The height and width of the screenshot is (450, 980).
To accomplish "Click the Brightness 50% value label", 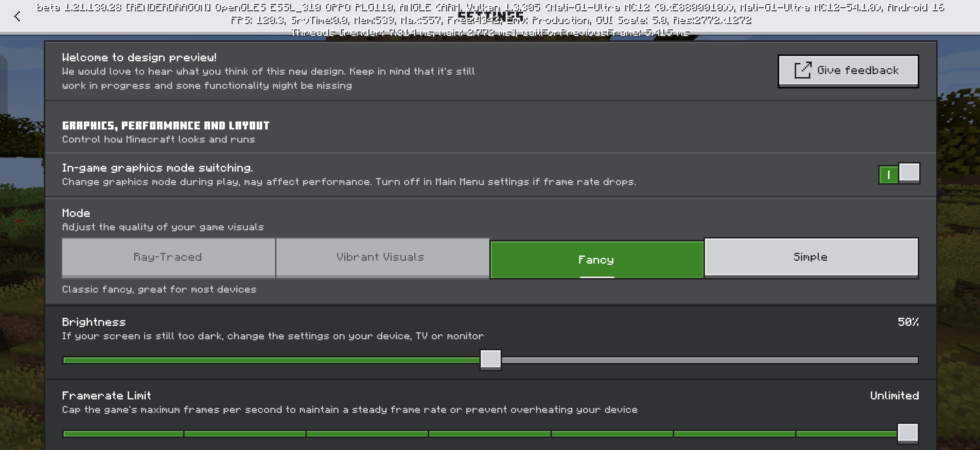I will pyautogui.click(x=908, y=322).
